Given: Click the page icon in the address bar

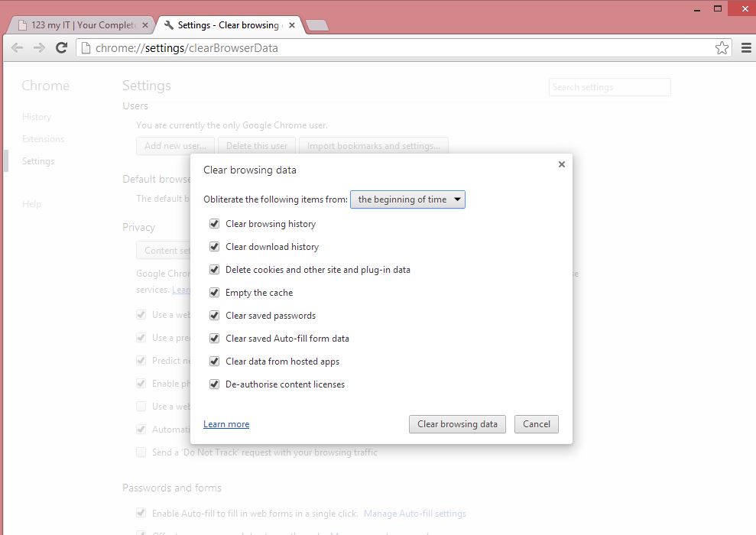Looking at the screenshot, I should pos(86,47).
